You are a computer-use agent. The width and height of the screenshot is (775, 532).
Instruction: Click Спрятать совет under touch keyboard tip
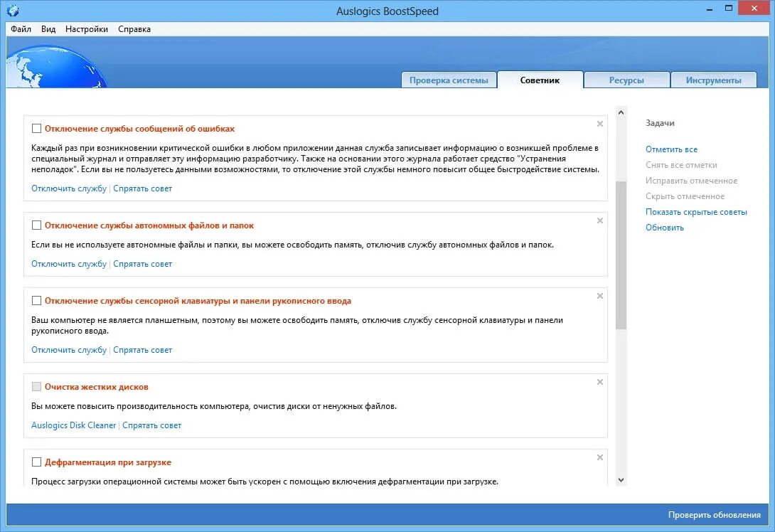(142, 350)
